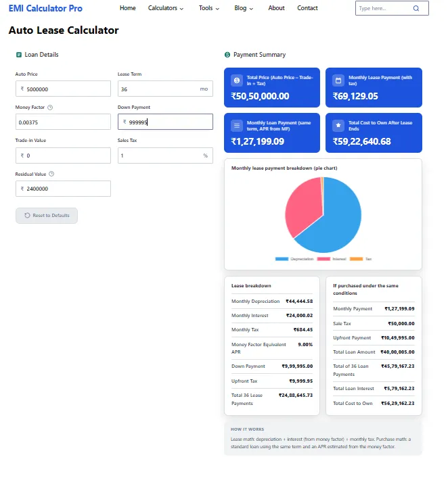Click the reset arrow icon in Reset button
This screenshot has height=478, width=448.
click(27, 215)
